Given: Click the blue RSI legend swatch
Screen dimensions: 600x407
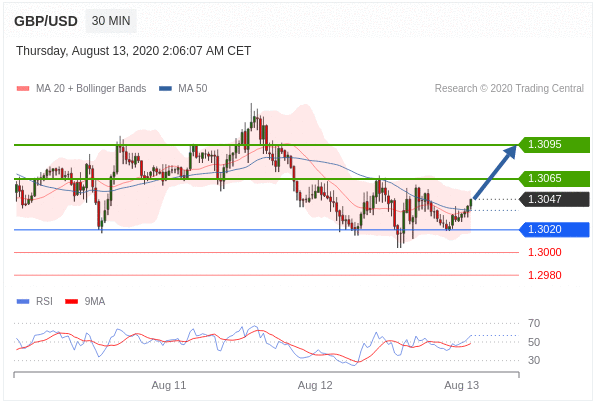Looking at the screenshot, I should [x=23, y=302].
